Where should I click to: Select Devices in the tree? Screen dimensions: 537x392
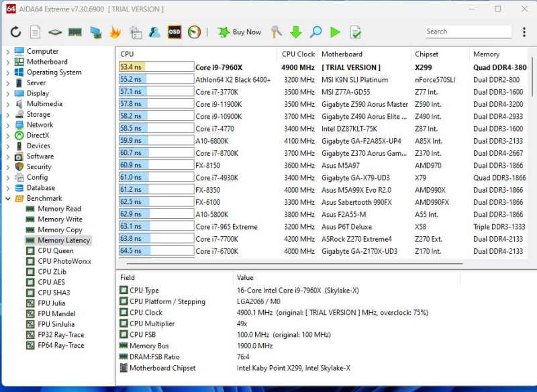[38, 146]
